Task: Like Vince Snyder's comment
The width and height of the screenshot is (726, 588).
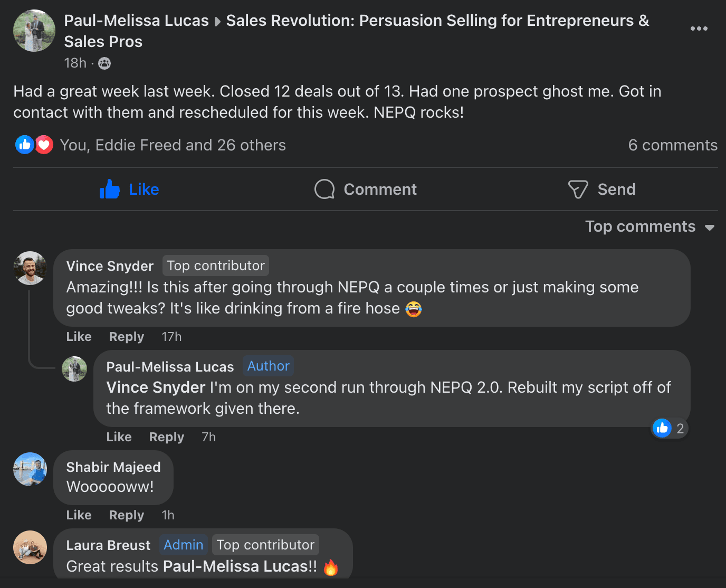Action: tap(79, 337)
